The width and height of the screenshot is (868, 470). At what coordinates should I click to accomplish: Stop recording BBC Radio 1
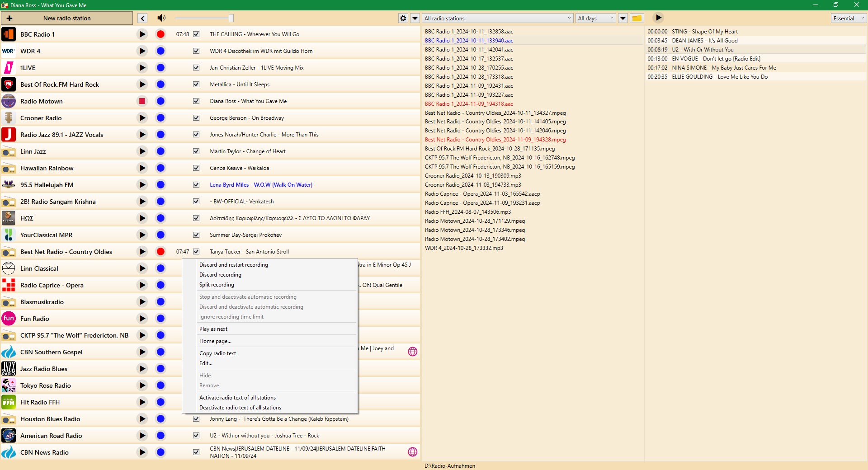(x=160, y=34)
